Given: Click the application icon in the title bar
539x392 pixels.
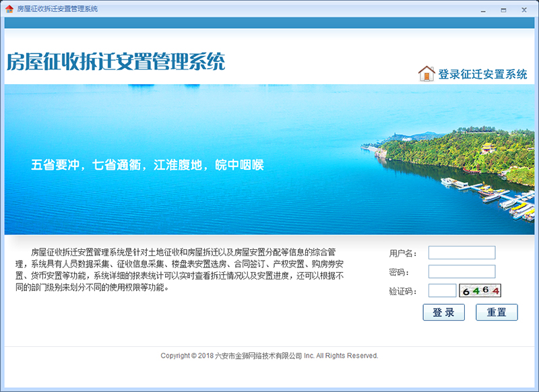Looking at the screenshot, I should [9, 10].
